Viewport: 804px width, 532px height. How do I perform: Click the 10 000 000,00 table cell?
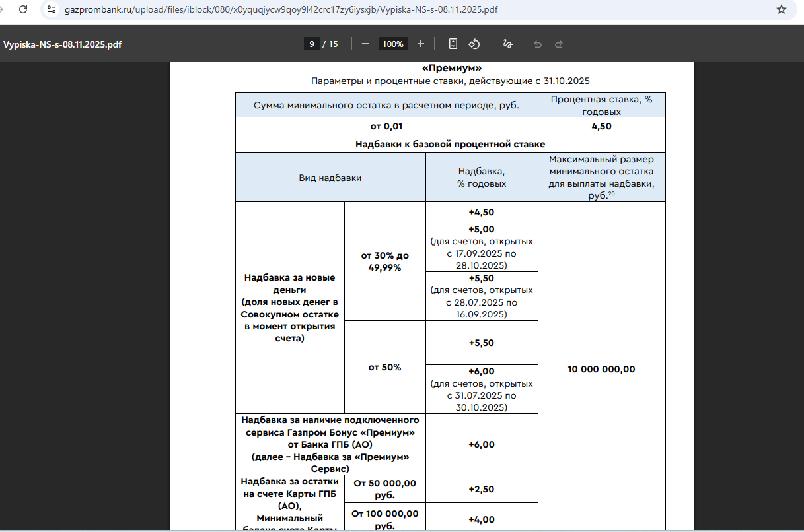click(x=601, y=369)
